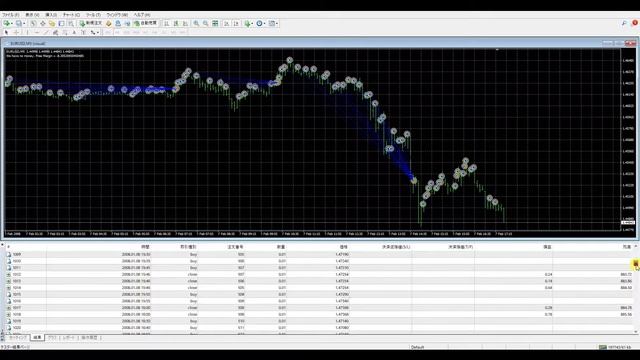The height and width of the screenshot is (360, 640).
Task: Click the Templates toolbar icon
Action: [x=272, y=23]
